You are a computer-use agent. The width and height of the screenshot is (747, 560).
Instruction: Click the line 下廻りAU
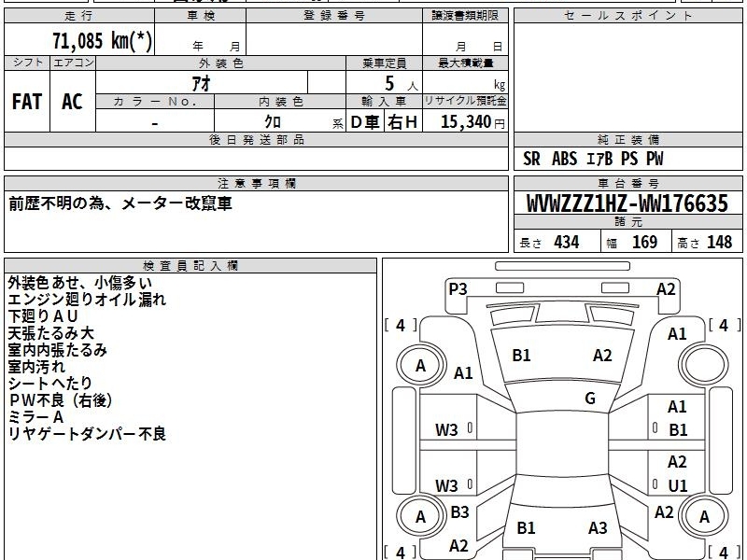pyautogui.click(x=43, y=316)
